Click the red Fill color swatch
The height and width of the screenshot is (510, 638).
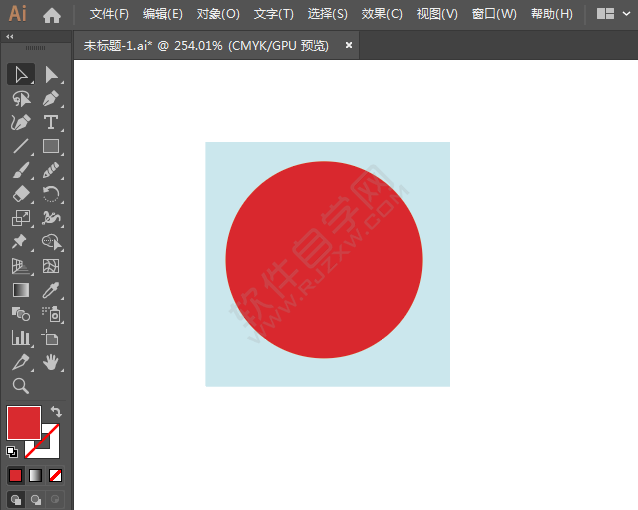(x=23, y=422)
